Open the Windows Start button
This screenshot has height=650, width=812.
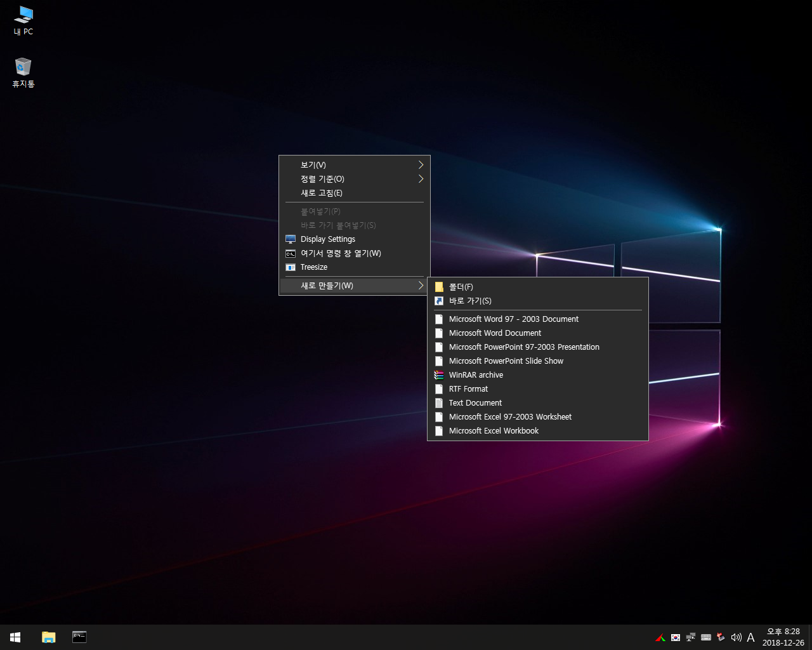click(x=15, y=637)
